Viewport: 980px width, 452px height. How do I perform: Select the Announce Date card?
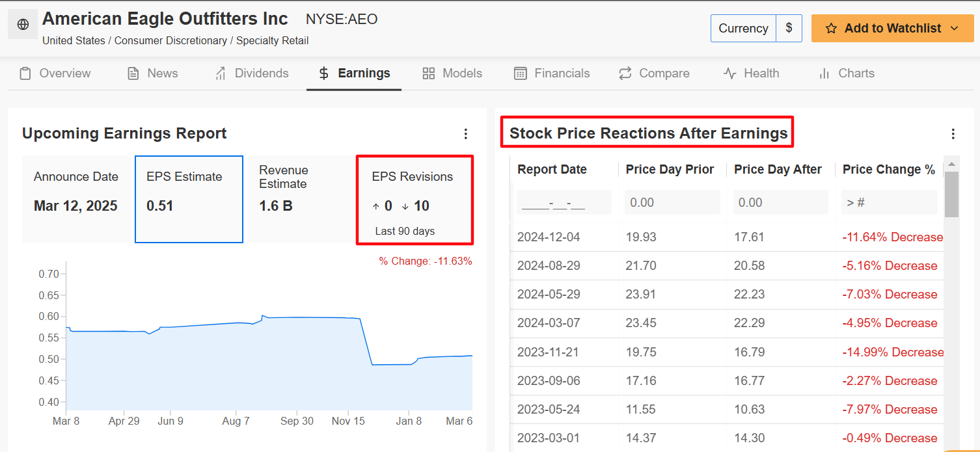76,199
